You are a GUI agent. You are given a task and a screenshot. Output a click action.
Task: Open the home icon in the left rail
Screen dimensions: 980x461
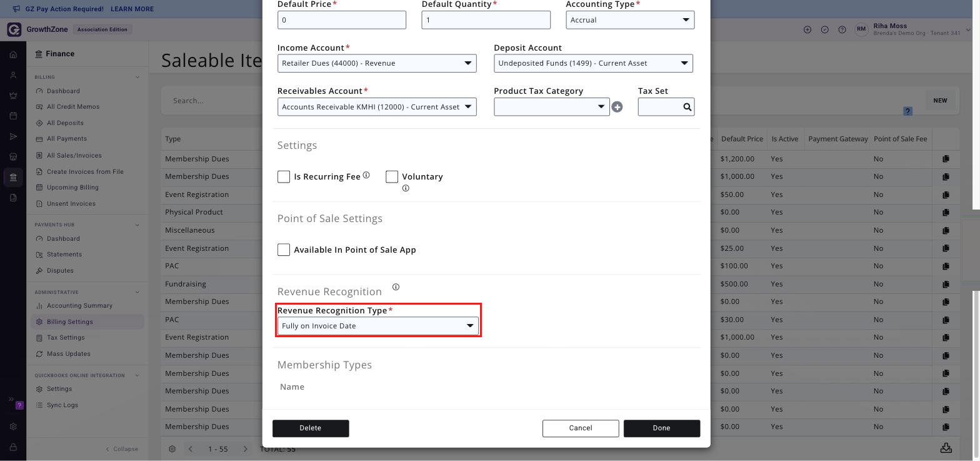[x=13, y=55]
